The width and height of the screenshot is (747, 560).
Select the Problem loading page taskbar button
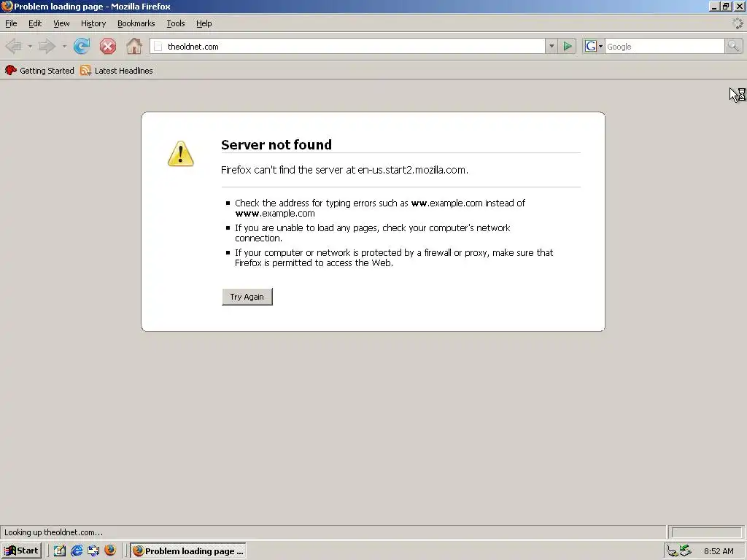coord(189,551)
